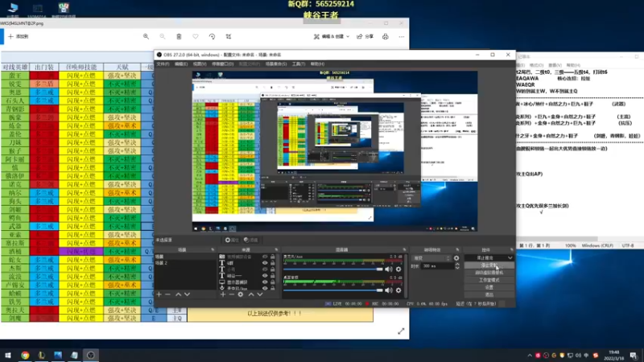Screen dimensions: 644x362
Task: Open the Docks menu in OBS
Action: [223, 64]
